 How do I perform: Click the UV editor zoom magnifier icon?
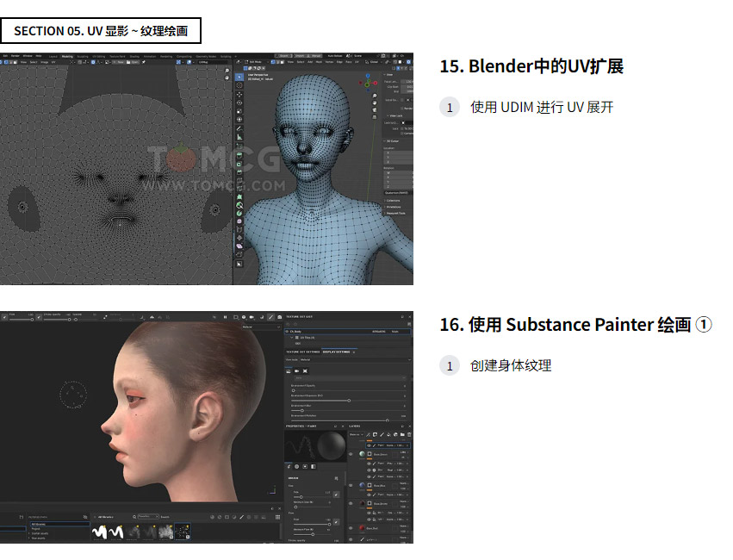point(227,70)
